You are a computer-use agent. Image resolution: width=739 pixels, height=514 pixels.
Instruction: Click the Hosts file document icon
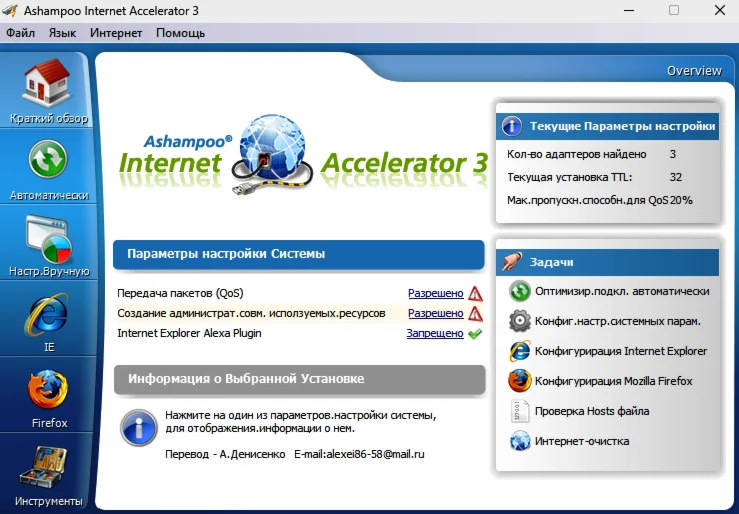click(x=520, y=411)
